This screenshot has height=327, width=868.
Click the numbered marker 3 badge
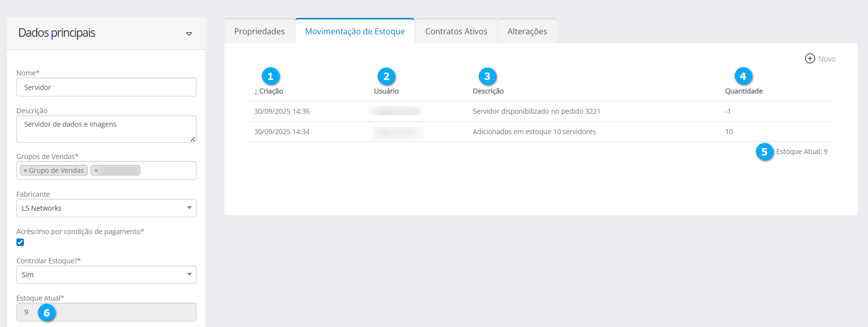(x=487, y=77)
